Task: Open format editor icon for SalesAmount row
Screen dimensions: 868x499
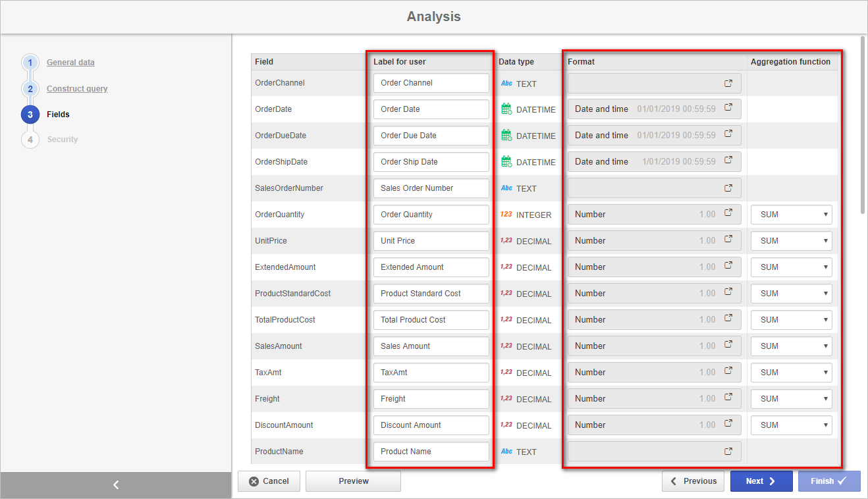Action: [x=728, y=345]
